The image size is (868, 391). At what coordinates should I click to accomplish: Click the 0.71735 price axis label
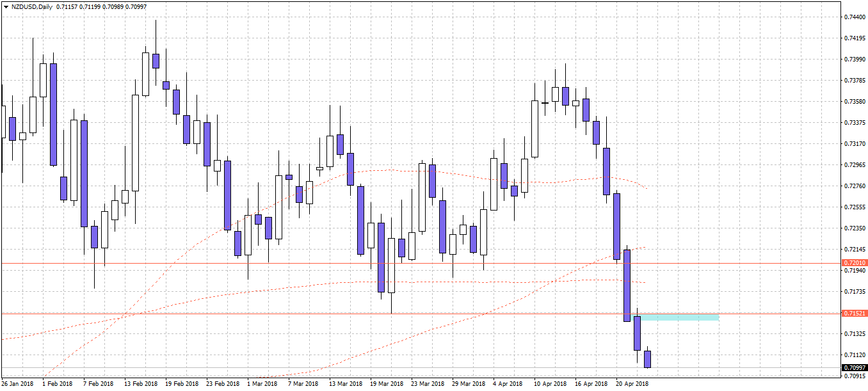(855, 291)
